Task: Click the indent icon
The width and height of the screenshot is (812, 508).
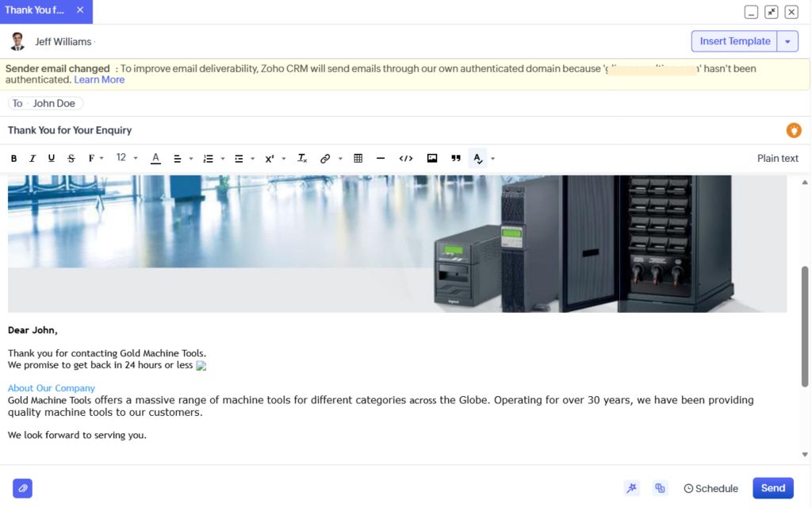Action: [x=239, y=159]
